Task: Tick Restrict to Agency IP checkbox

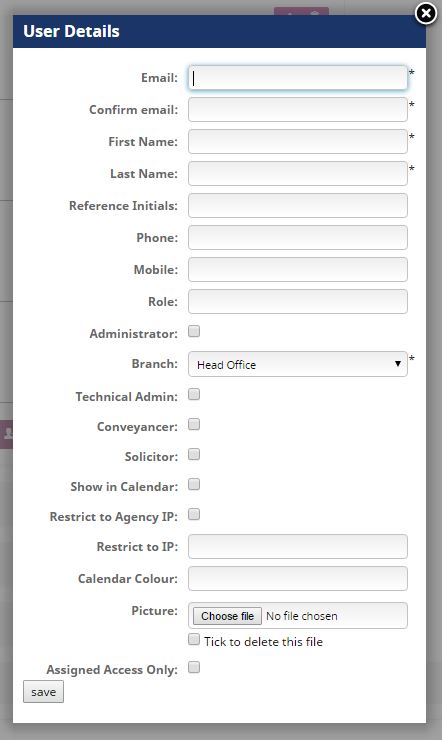Action: (x=194, y=514)
